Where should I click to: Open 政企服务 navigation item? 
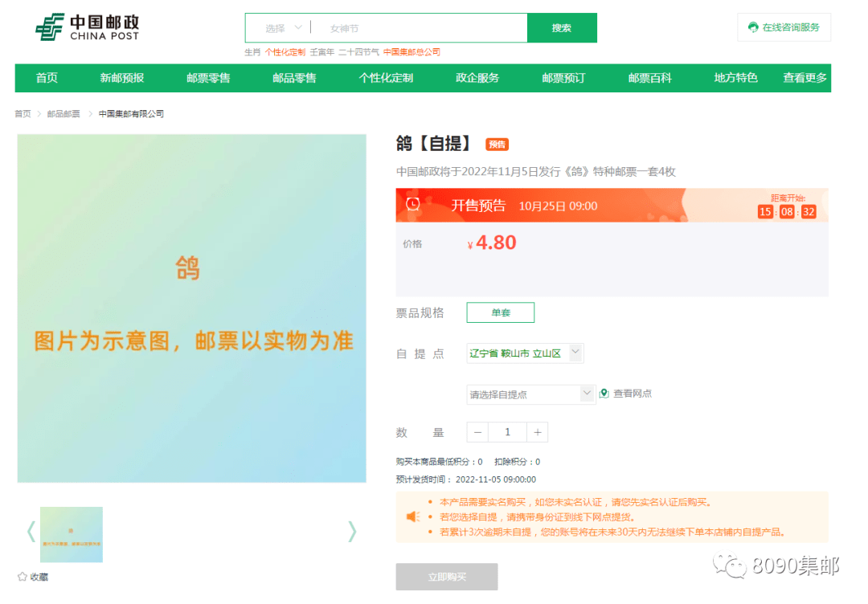click(x=477, y=78)
